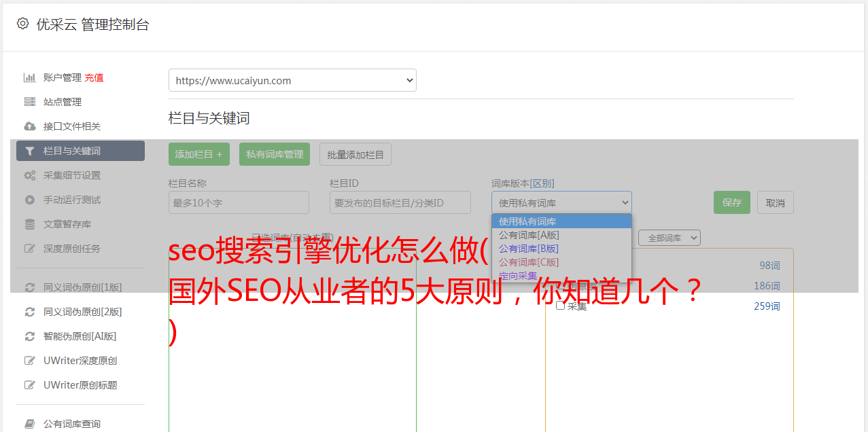The width and height of the screenshot is (868, 432).
Task: Click the red 充值 recharge link
Action: [x=94, y=77]
